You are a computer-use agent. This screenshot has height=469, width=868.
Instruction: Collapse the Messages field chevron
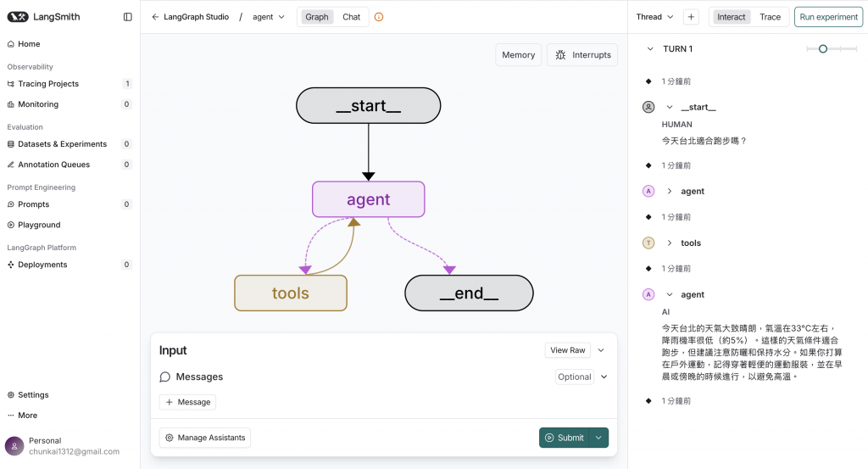[x=604, y=377]
